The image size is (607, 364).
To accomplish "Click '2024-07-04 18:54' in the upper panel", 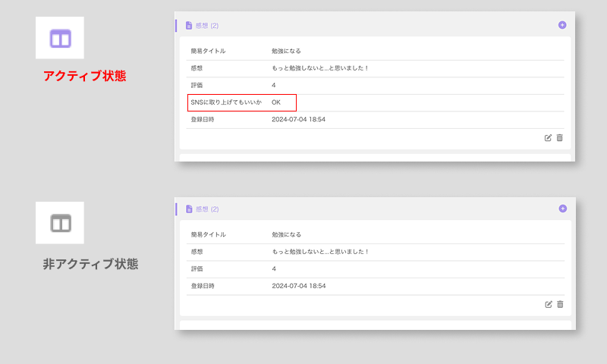I will pyautogui.click(x=298, y=120).
